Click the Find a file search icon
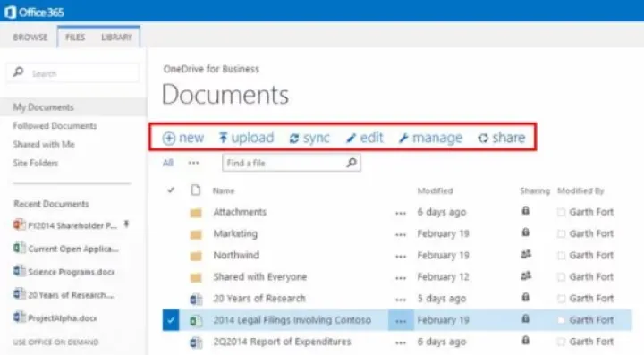This screenshot has width=644, height=355. 352,163
